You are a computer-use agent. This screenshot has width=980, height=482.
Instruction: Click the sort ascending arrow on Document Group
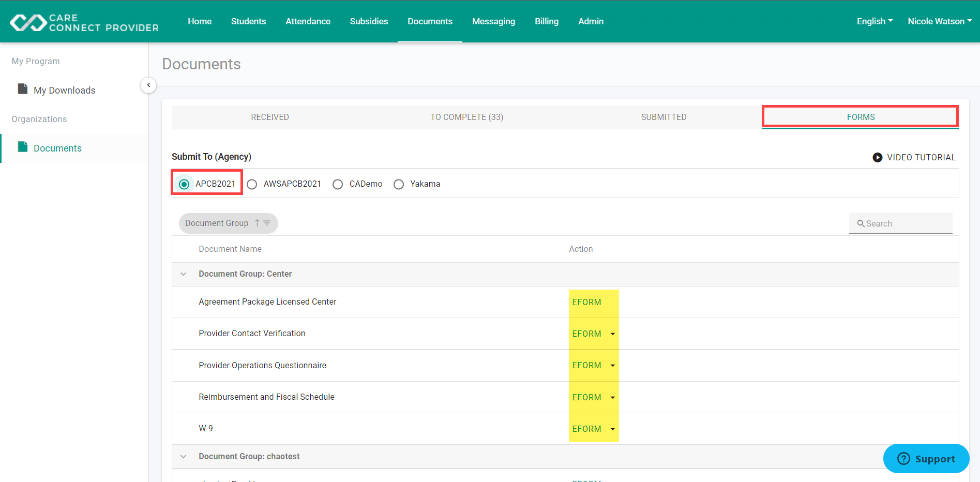tap(257, 223)
